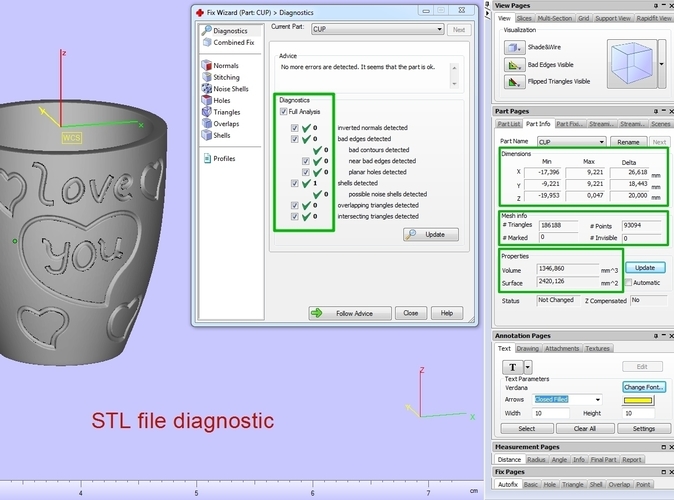
Task: Select the Text annotation T tool
Action: tap(512, 367)
